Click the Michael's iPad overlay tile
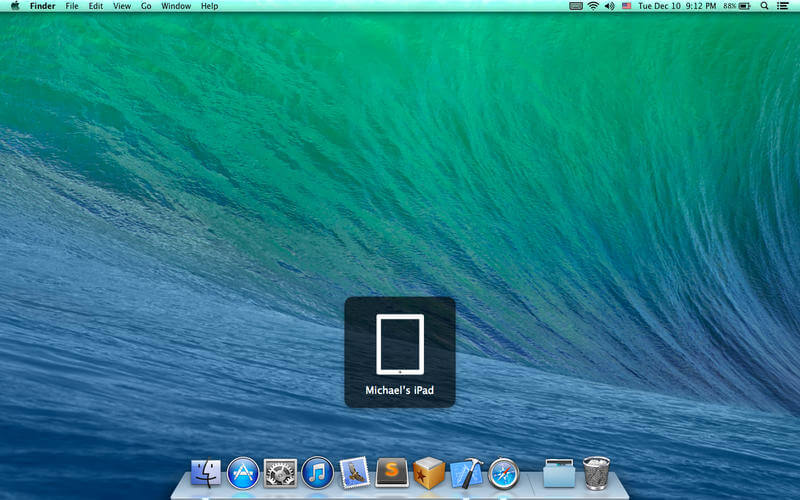This screenshot has height=500, width=800. (400, 352)
